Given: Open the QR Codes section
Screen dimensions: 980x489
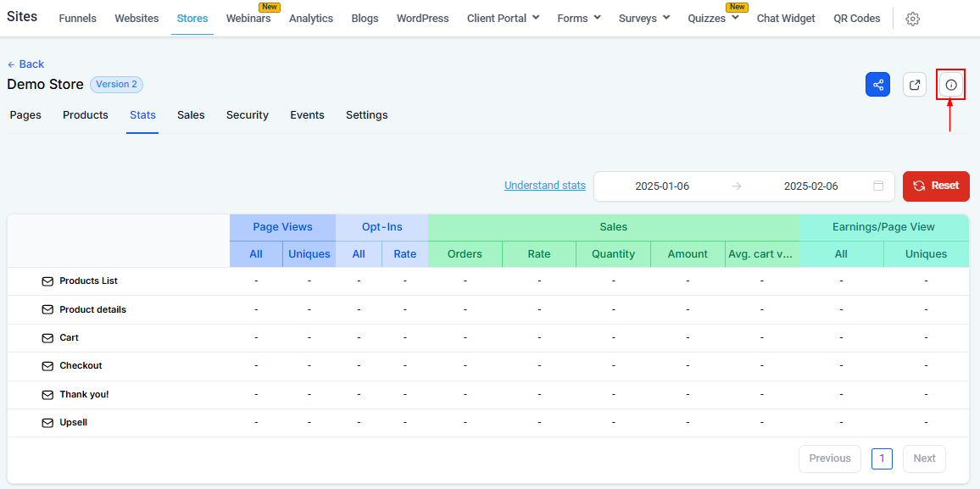Looking at the screenshot, I should (x=857, y=18).
